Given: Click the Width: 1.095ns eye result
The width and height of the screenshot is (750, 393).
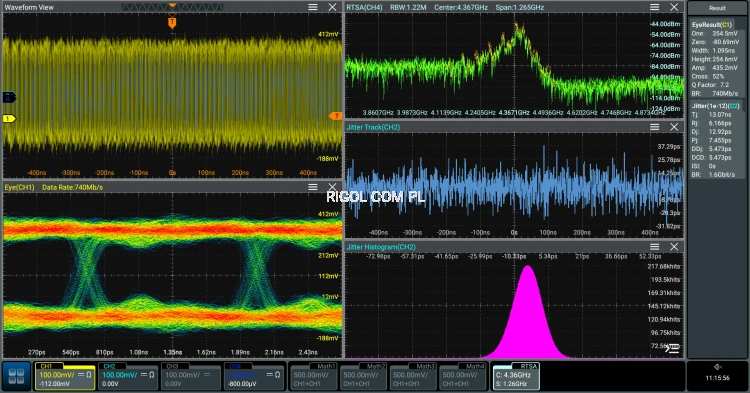Looking at the screenshot, I should pos(713,50).
